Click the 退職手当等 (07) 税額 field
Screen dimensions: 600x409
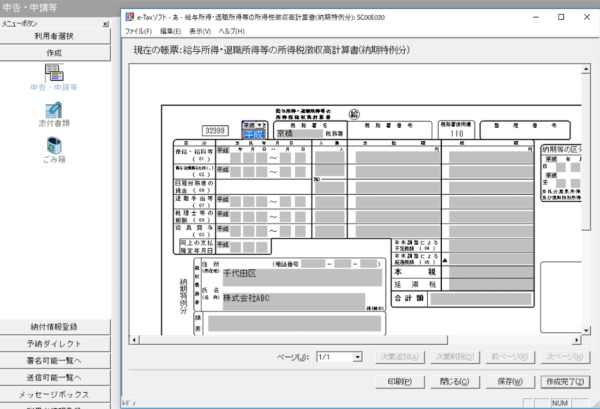click(x=491, y=202)
